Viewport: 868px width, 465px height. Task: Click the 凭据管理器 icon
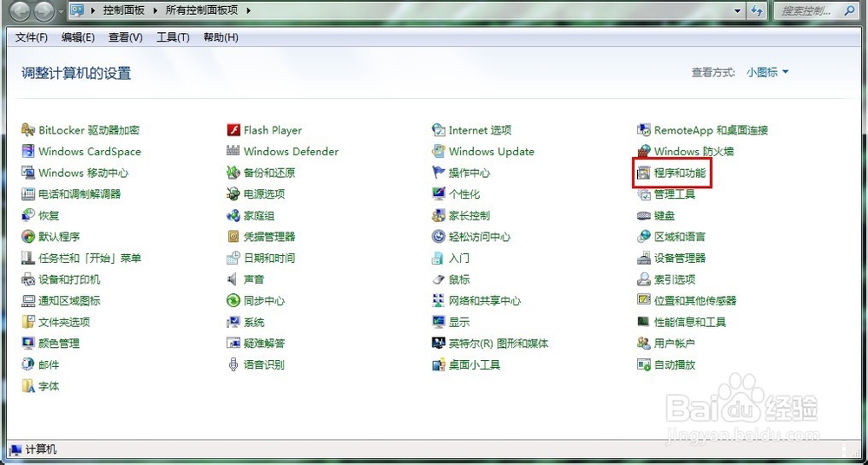[x=233, y=236]
